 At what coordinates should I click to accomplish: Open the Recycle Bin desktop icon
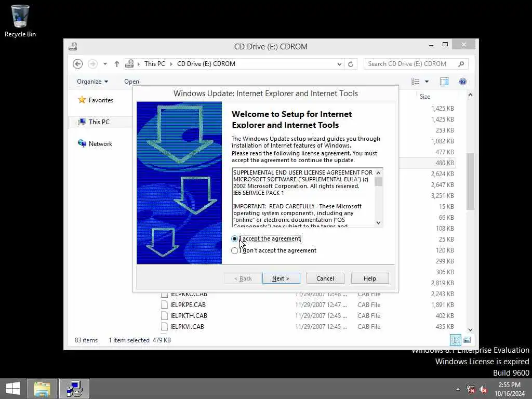pyautogui.click(x=20, y=21)
